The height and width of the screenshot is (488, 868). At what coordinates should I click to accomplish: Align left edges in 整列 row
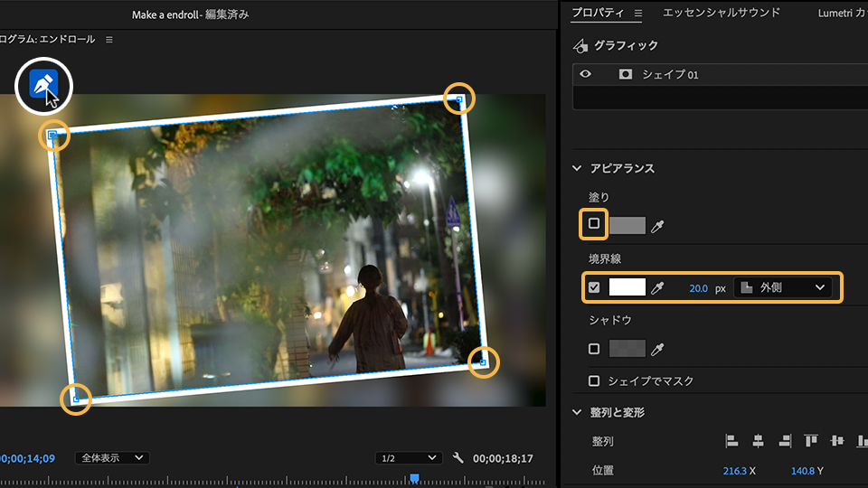(731, 441)
